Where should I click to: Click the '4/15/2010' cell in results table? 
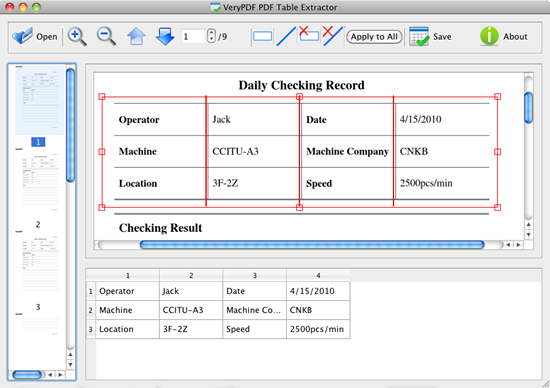(x=318, y=291)
